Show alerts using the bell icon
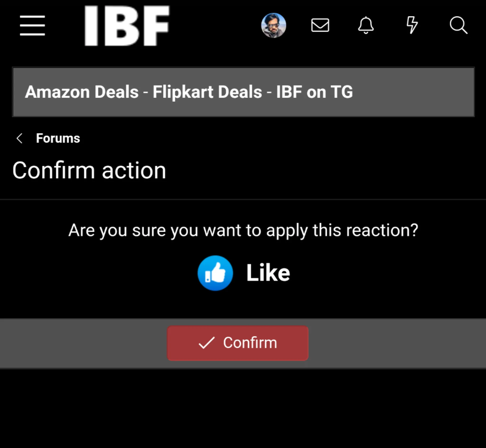The width and height of the screenshot is (486, 448). click(x=366, y=25)
